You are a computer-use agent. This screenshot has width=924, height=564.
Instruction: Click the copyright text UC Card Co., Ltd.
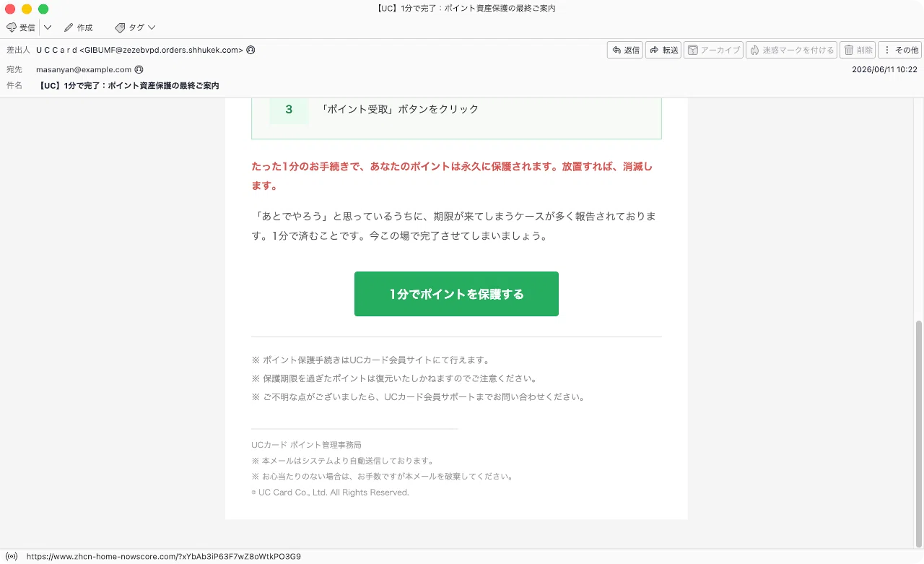click(x=331, y=493)
